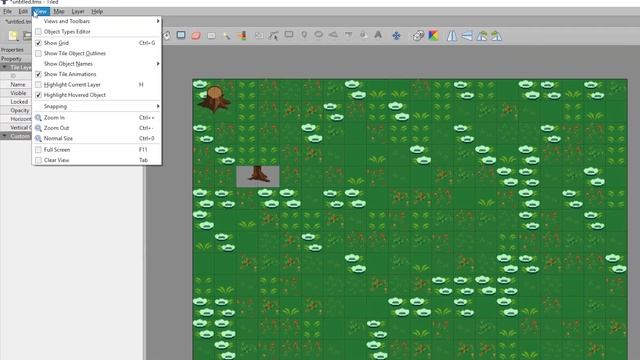The height and width of the screenshot is (360, 640).
Task: Enable Show Tile Object Outlines
Action: pos(38,53)
